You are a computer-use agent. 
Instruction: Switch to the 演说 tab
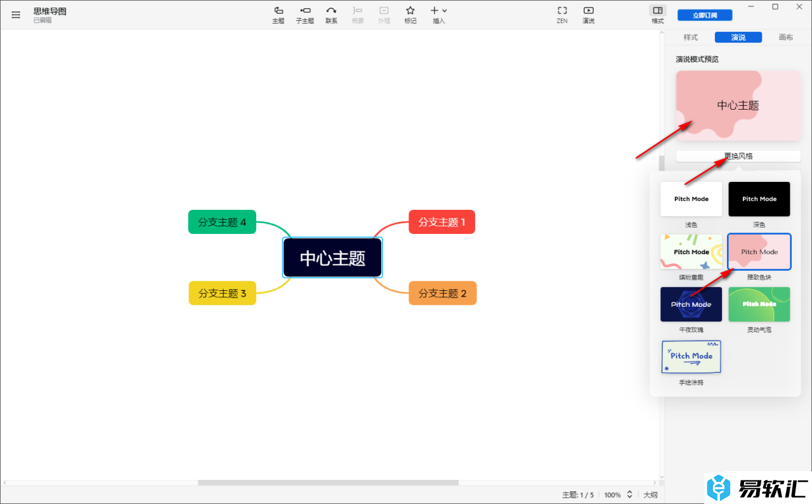tap(738, 37)
